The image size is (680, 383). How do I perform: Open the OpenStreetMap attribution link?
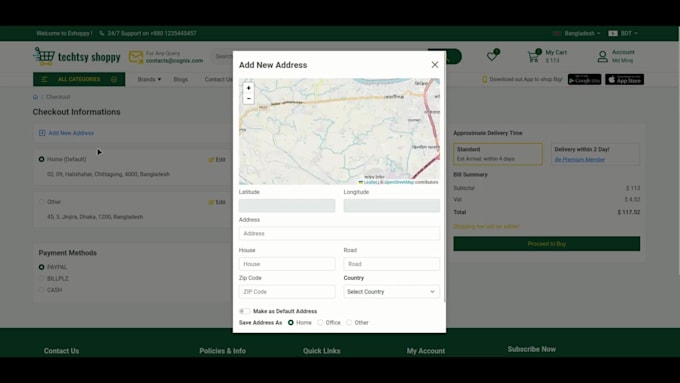tap(399, 182)
